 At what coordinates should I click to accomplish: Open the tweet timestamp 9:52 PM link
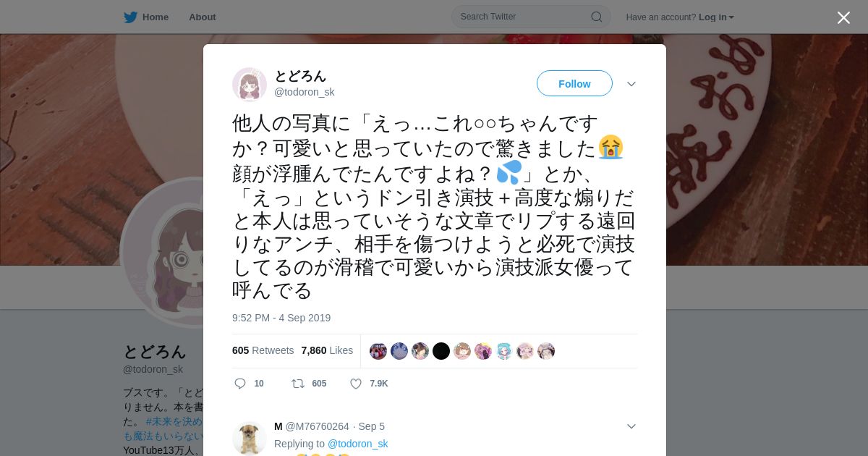pos(281,318)
